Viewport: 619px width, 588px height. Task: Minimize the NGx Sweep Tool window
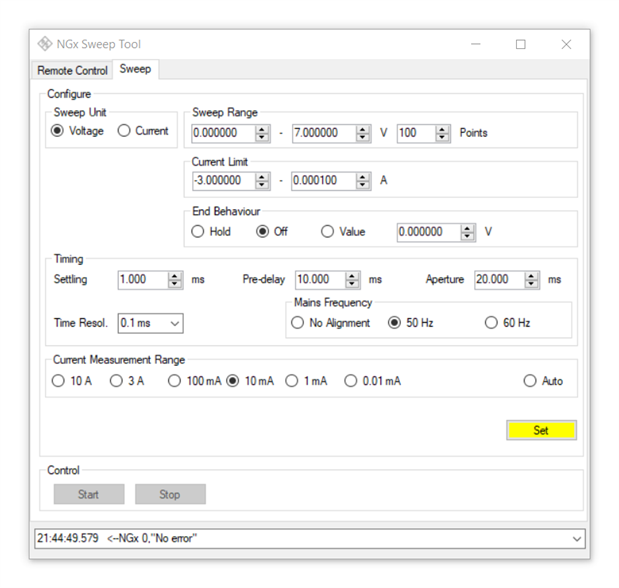[x=476, y=44]
